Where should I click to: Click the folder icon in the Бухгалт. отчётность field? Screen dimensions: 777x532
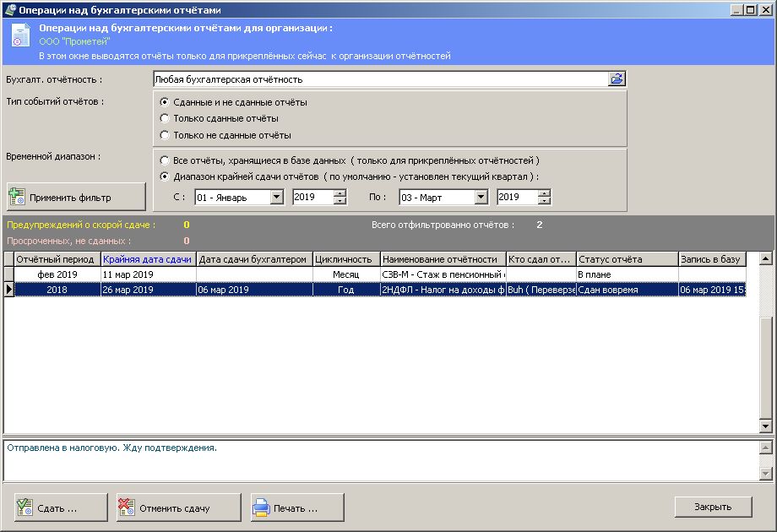point(617,79)
